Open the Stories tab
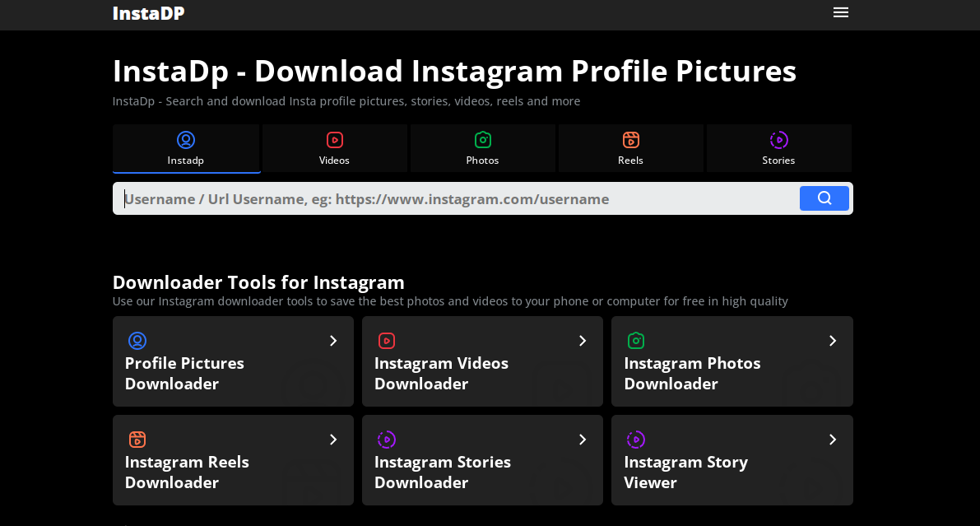Screen dimensions: 980x526 coord(778,148)
